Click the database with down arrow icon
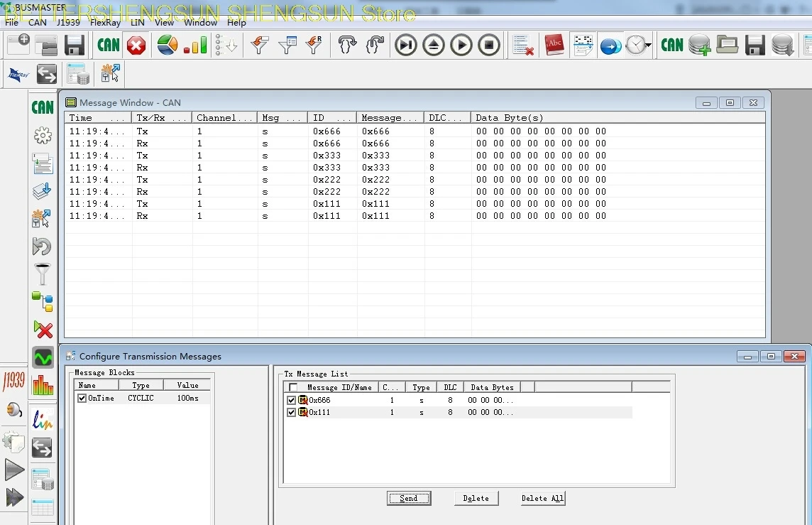Screen dimensions: 812x525 pos(782,45)
